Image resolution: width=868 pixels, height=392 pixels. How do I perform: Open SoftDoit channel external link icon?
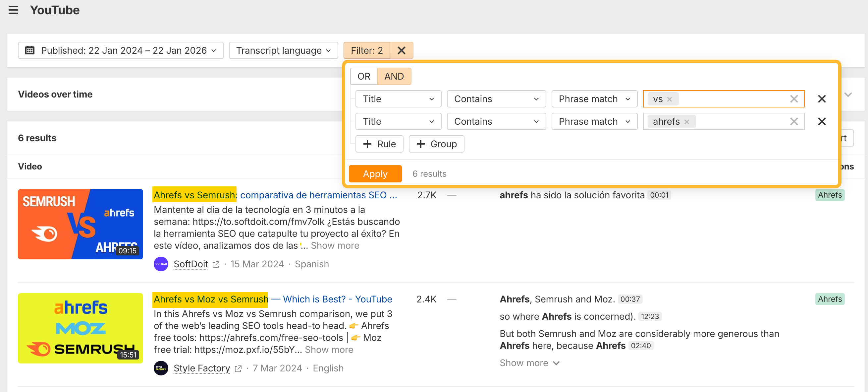click(216, 264)
